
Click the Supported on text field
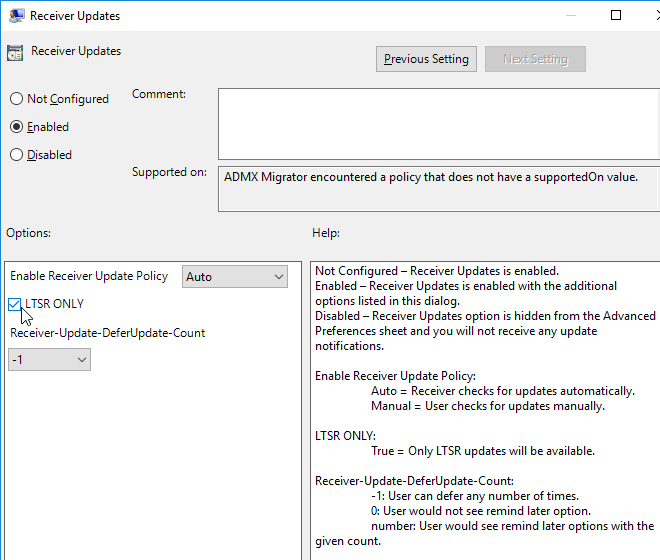click(439, 189)
